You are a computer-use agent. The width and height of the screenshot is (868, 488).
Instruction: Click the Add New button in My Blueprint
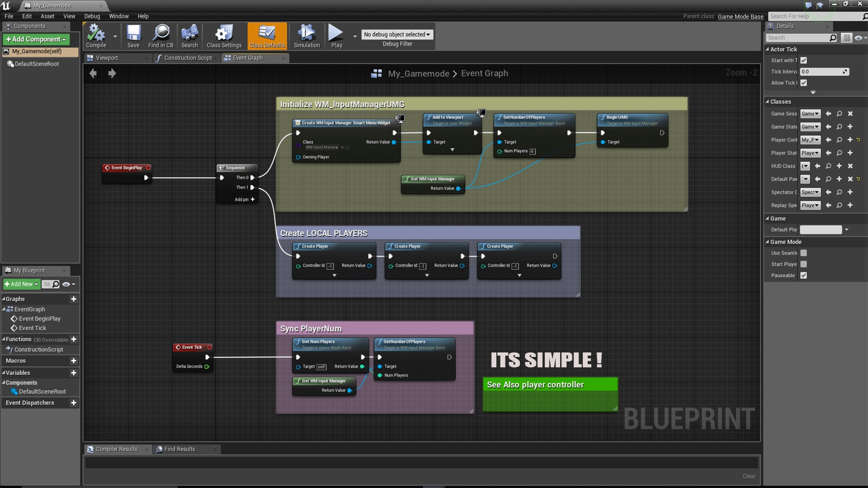click(x=21, y=284)
